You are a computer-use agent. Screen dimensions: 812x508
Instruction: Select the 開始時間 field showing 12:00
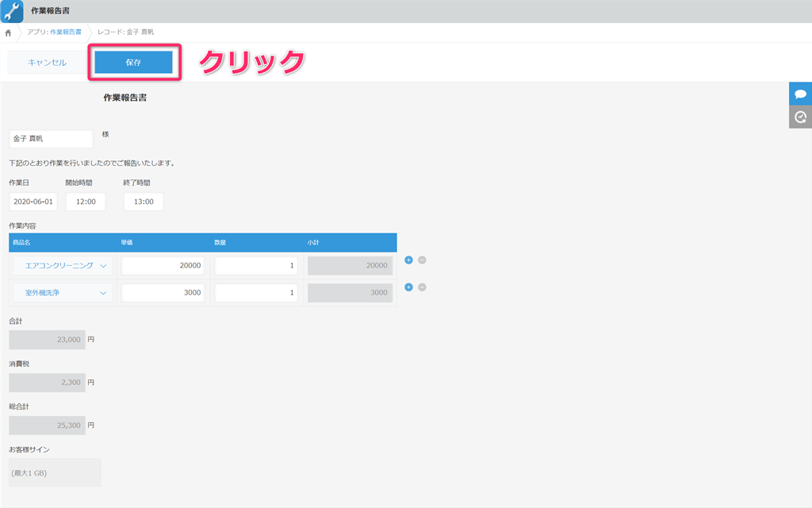86,202
